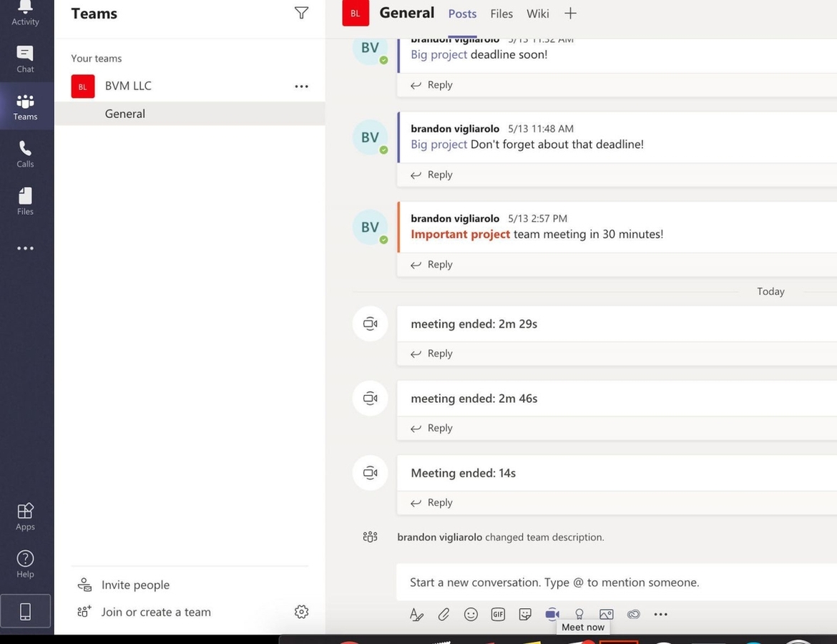The height and width of the screenshot is (644, 837).
Task: Open the emoji picker in the compose box
Action: pyautogui.click(x=471, y=614)
